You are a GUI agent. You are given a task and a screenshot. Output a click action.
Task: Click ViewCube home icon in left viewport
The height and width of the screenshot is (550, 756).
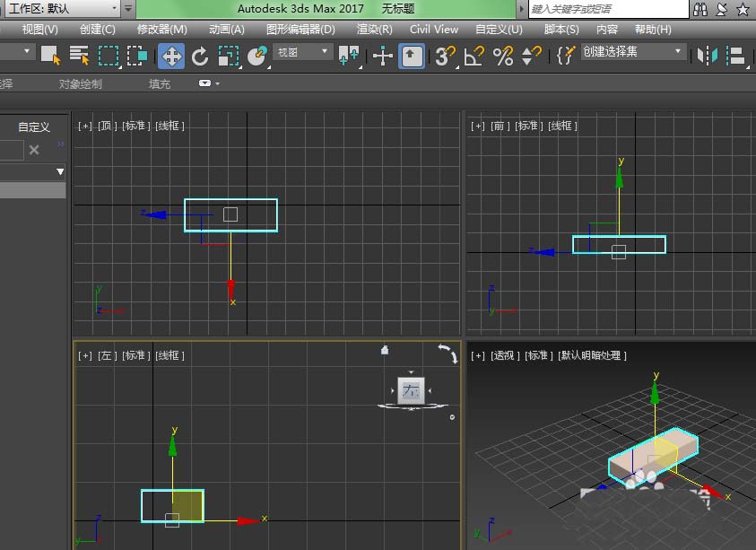[x=385, y=350]
